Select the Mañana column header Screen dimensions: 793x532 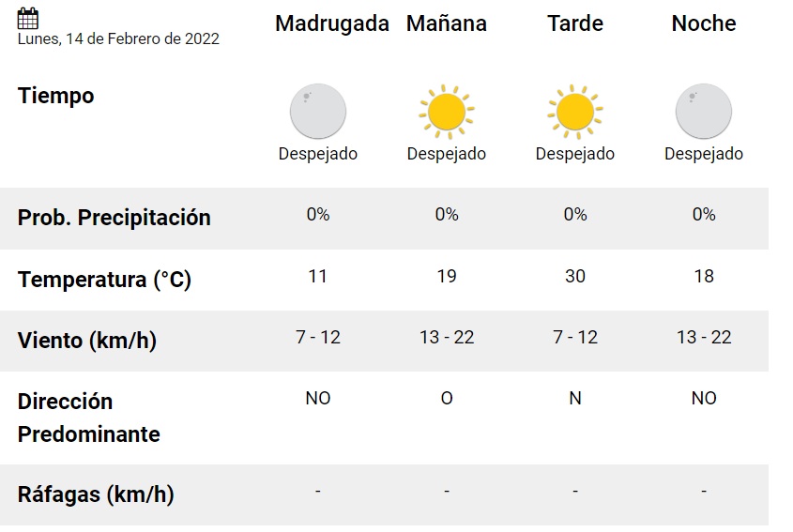tap(447, 23)
